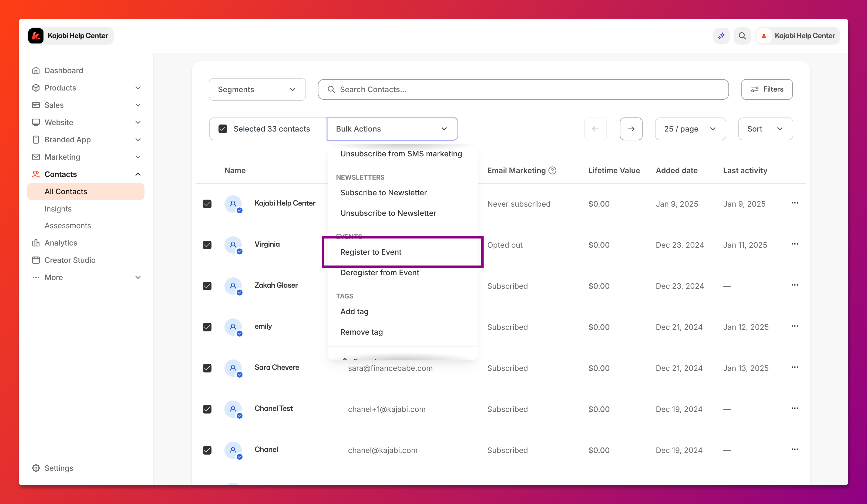Click the Analytics chart icon
This screenshot has height=504, width=867.
pyautogui.click(x=36, y=243)
